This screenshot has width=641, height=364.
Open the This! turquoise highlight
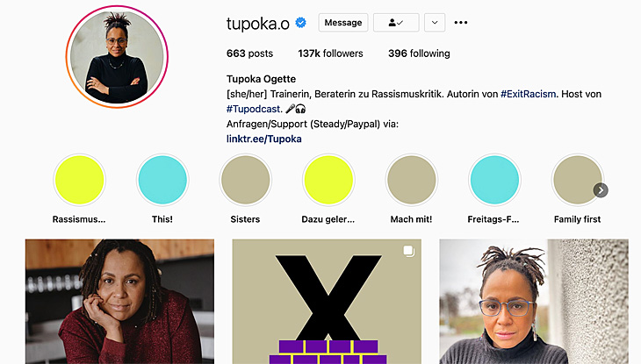(x=162, y=180)
